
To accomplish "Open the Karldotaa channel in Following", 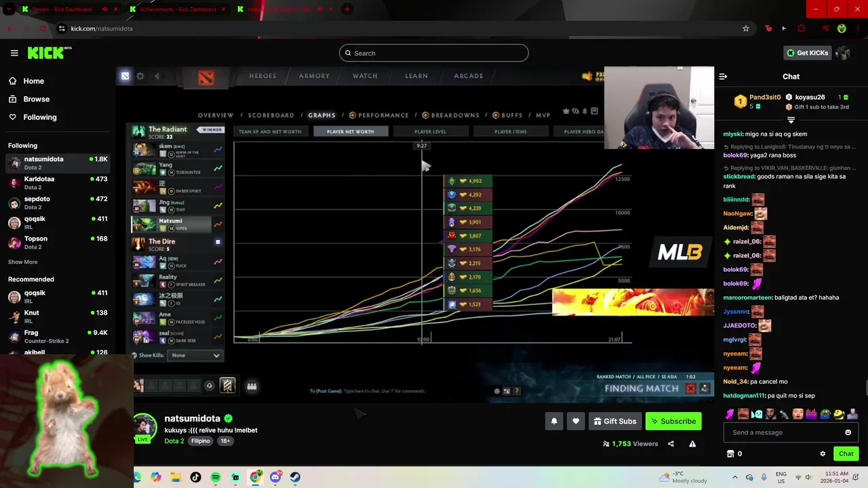I will coord(58,183).
